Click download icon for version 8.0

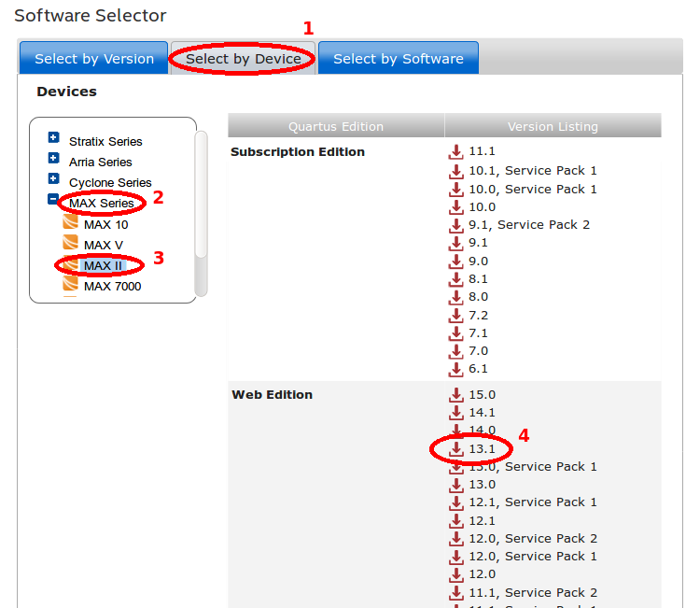(455, 297)
